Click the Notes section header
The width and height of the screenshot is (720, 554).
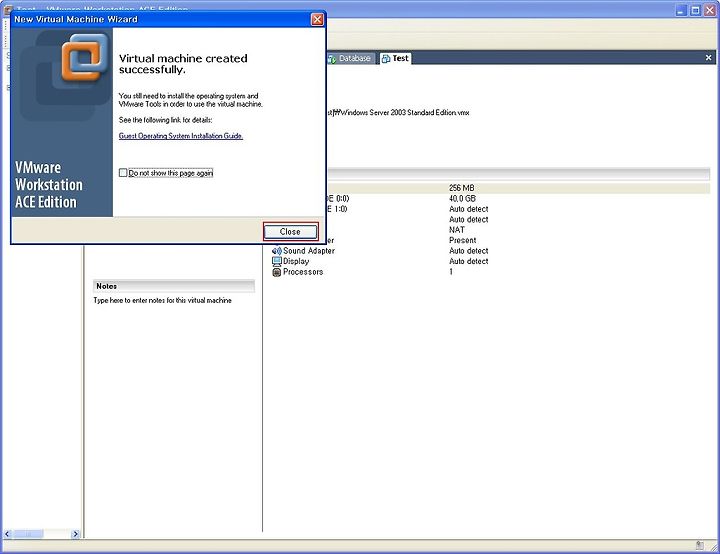pos(174,286)
